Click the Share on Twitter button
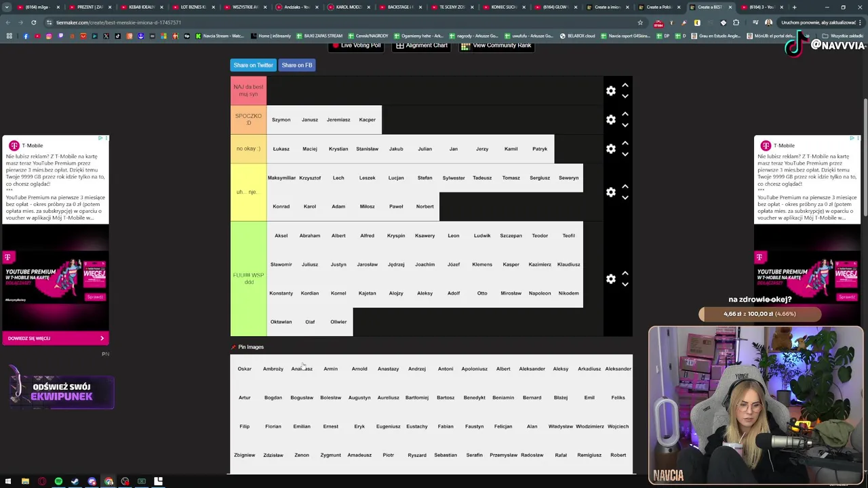 tap(253, 65)
